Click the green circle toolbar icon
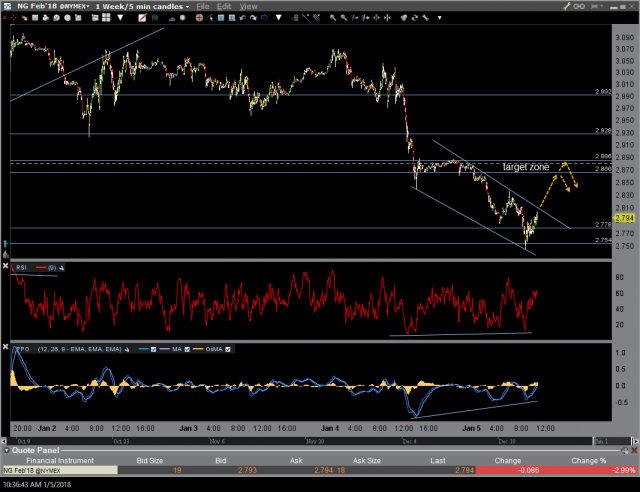The width and height of the screenshot is (640, 492). point(182,18)
